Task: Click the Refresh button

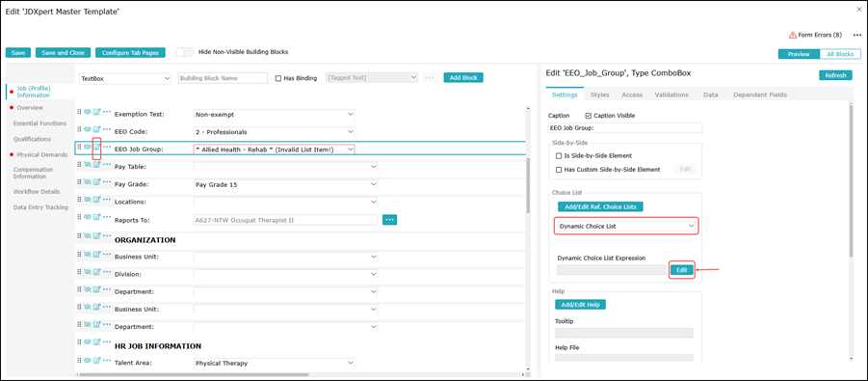Action: tap(835, 75)
